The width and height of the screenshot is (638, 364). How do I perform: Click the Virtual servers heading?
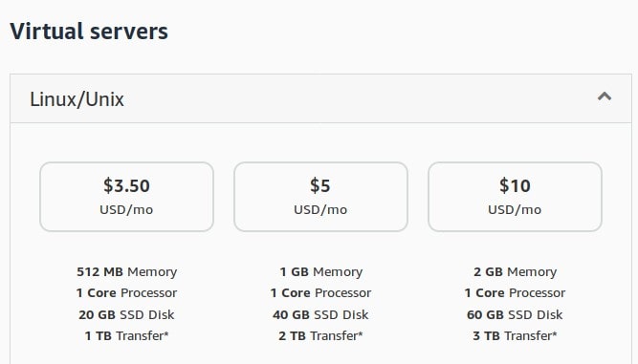pos(89,32)
